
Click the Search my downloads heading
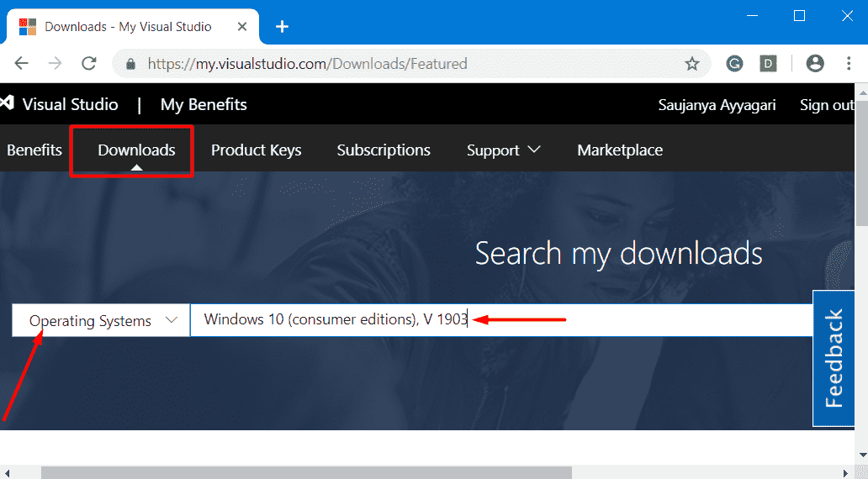coord(618,253)
